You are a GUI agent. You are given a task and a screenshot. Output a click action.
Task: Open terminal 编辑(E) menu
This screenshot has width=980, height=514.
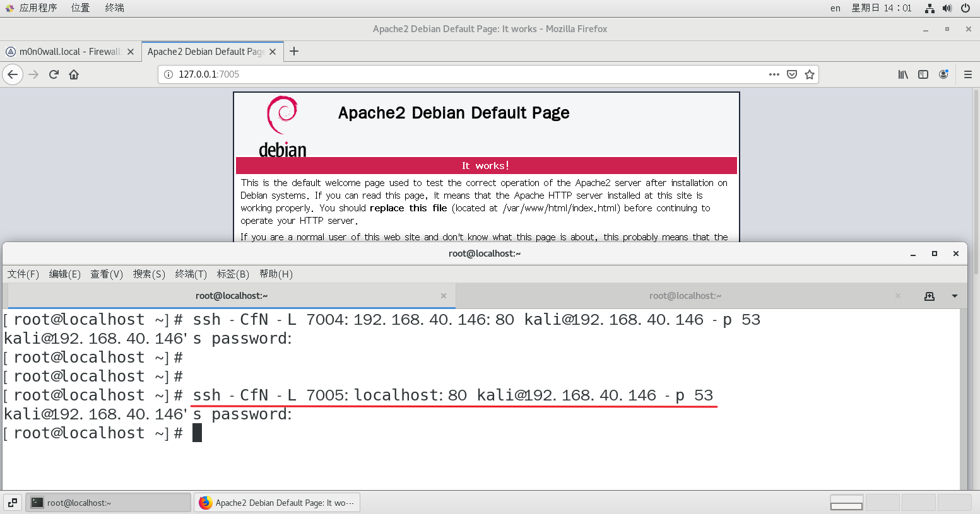click(x=65, y=274)
